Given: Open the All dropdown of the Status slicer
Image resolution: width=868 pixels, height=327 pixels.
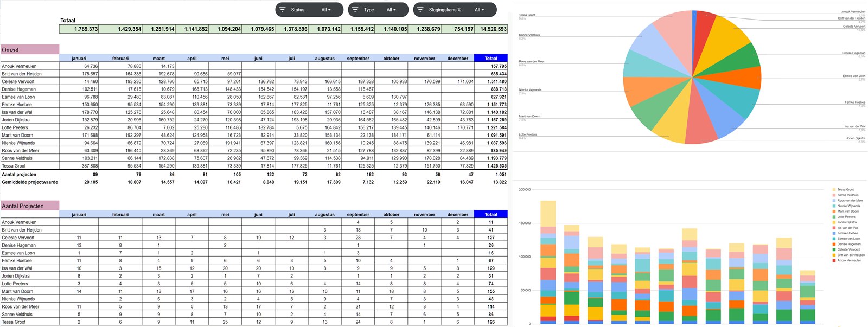Looking at the screenshot, I should point(326,10).
